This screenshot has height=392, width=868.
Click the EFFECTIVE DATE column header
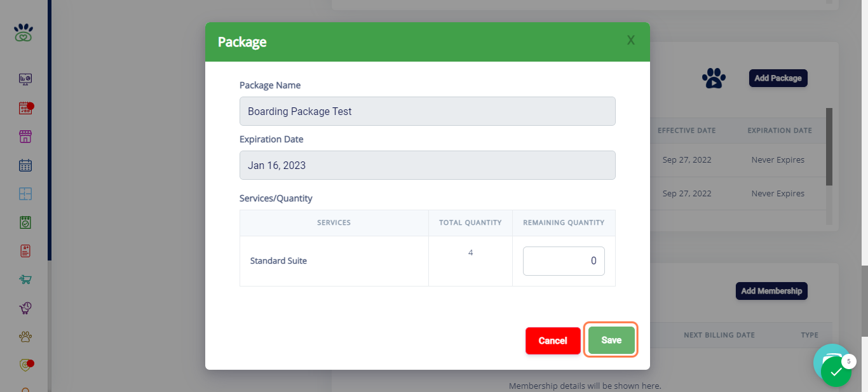[686, 131]
